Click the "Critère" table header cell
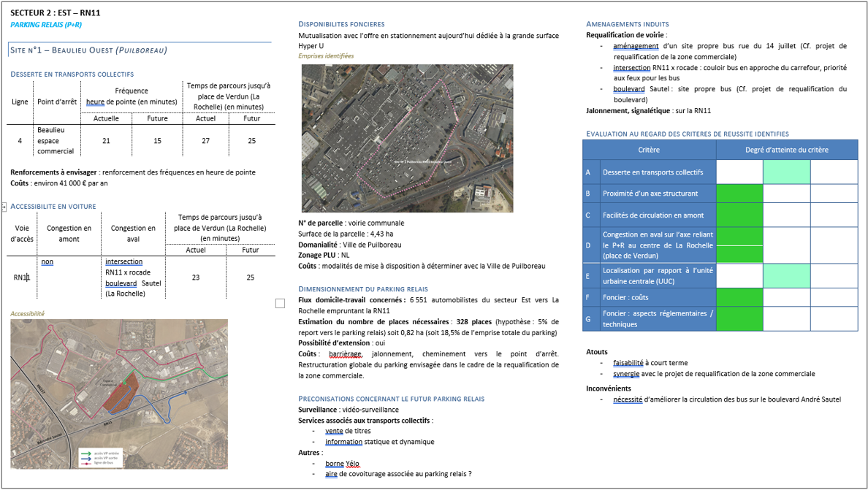 tap(648, 150)
